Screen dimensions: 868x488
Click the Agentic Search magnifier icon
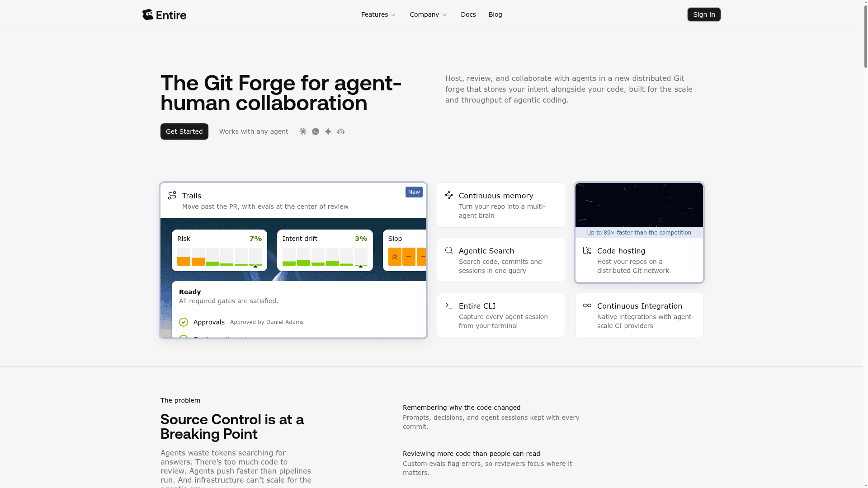(x=449, y=250)
